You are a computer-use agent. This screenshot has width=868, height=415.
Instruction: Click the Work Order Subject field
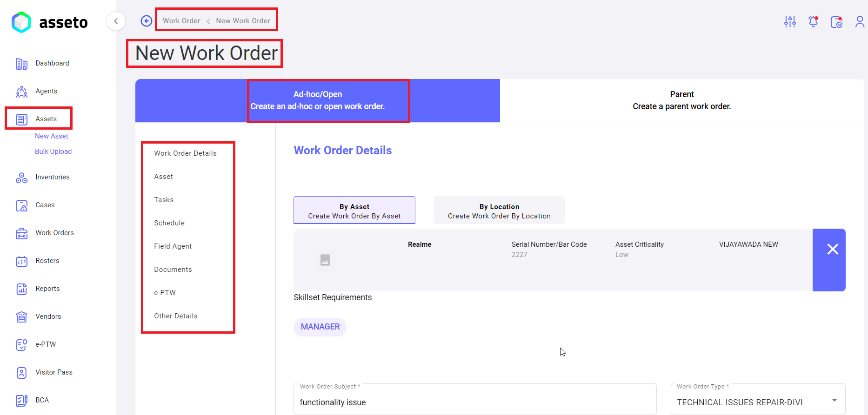click(474, 402)
